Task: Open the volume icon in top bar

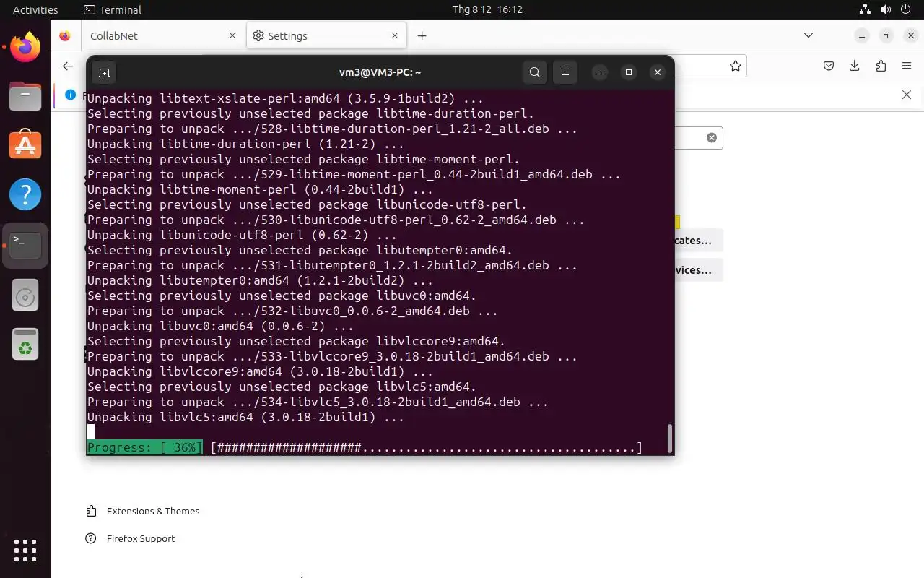Action: (884, 9)
